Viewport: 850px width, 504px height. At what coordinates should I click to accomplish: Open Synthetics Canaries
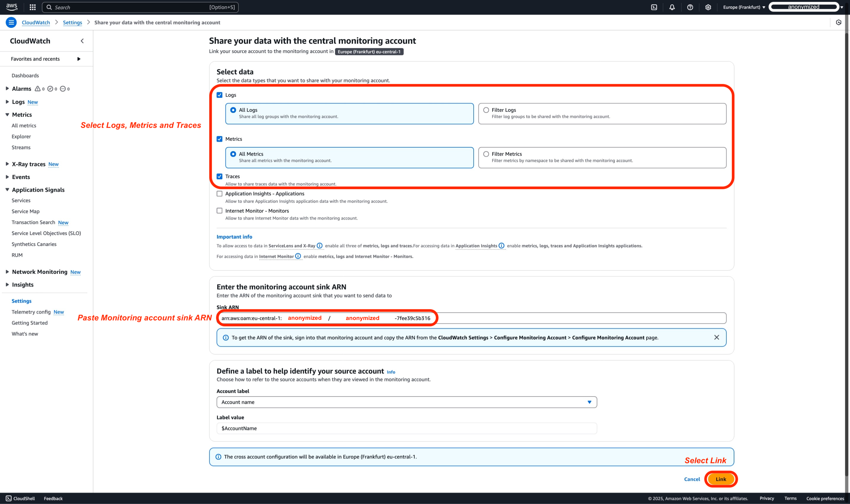tap(34, 244)
